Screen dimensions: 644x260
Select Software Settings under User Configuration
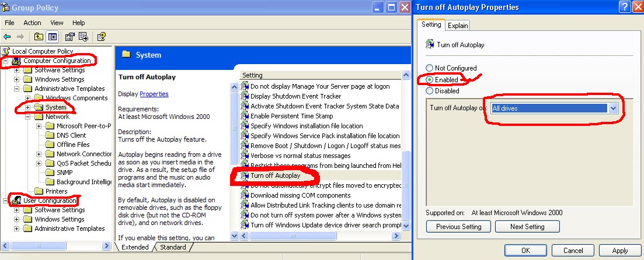pyautogui.click(x=60, y=210)
